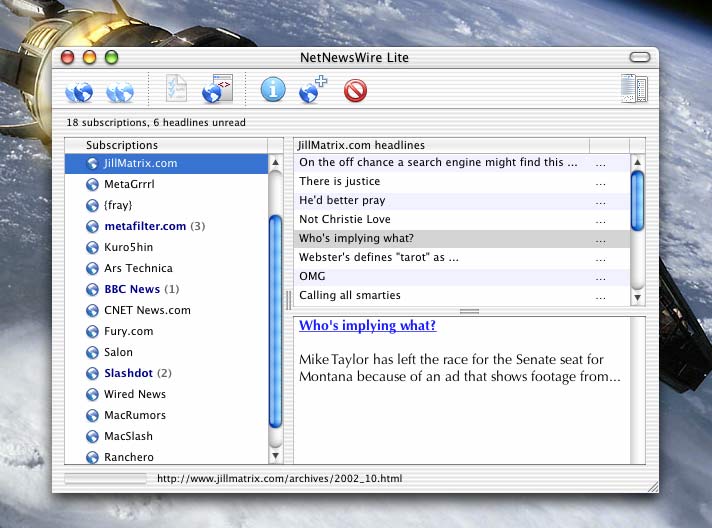This screenshot has width=712, height=528.
Task: Toggle toolbar with the pill button in title bar
Action: tap(640, 57)
